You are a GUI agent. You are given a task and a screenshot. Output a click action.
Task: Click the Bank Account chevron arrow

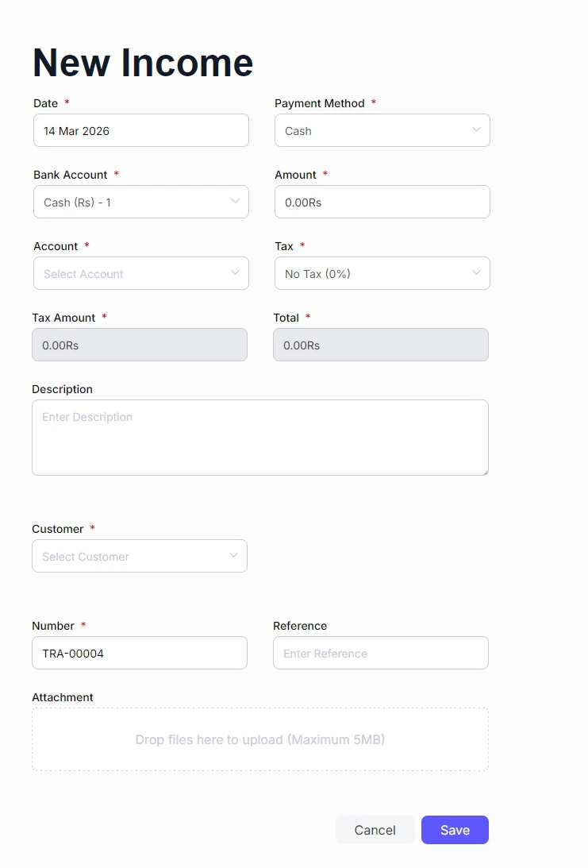coord(235,201)
